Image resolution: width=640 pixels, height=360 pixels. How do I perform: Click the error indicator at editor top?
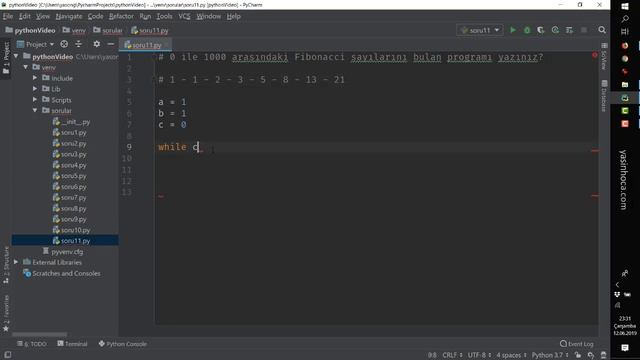[x=595, y=55]
